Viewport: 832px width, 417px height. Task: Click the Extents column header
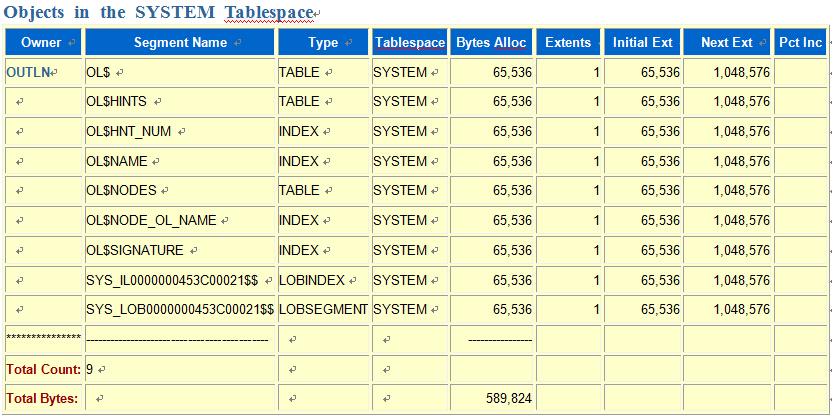tap(569, 43)
